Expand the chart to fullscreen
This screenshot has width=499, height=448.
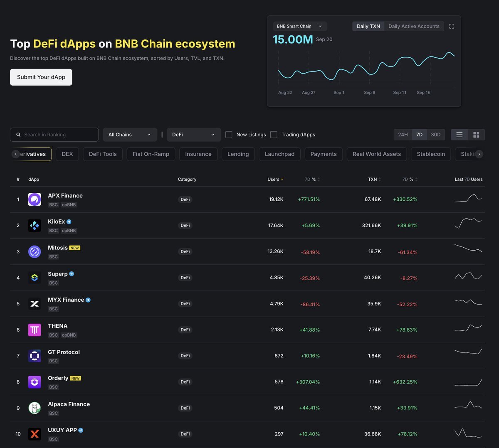pos(452,26)
